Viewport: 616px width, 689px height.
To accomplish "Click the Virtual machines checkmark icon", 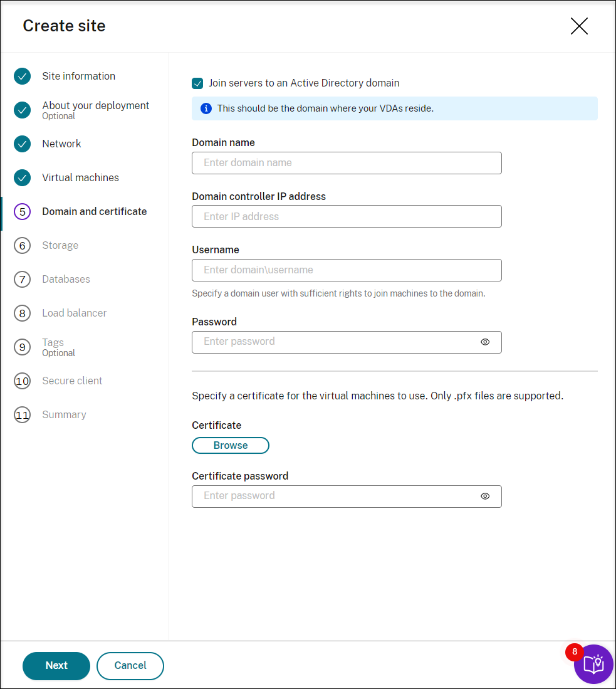I will (22, 178).
